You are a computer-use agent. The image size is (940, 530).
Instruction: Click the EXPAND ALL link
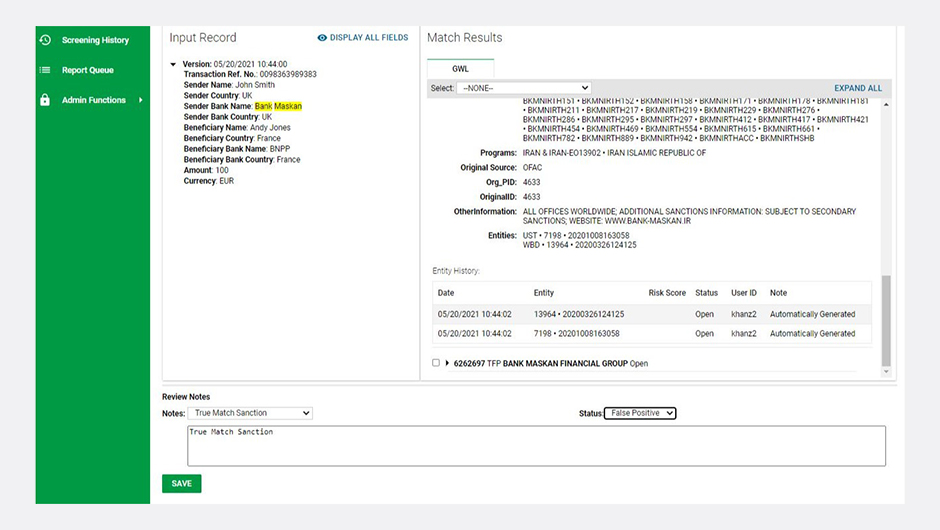coord(858,88)
